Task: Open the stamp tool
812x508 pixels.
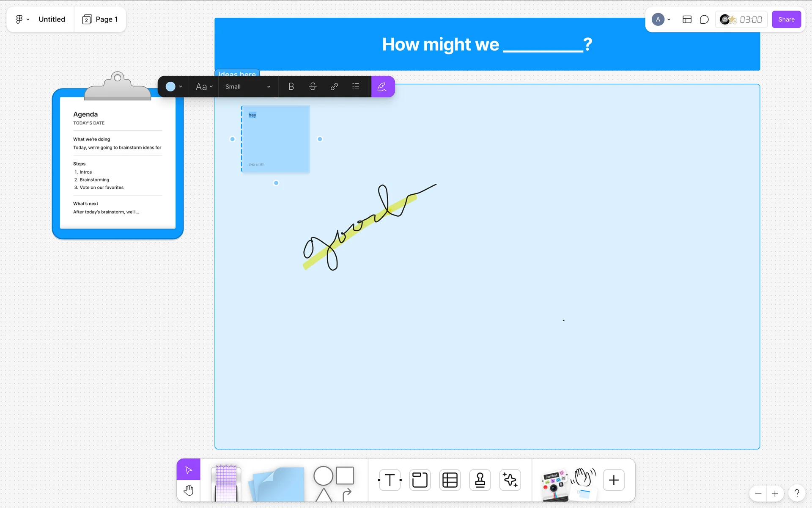Action: [480, 480]
